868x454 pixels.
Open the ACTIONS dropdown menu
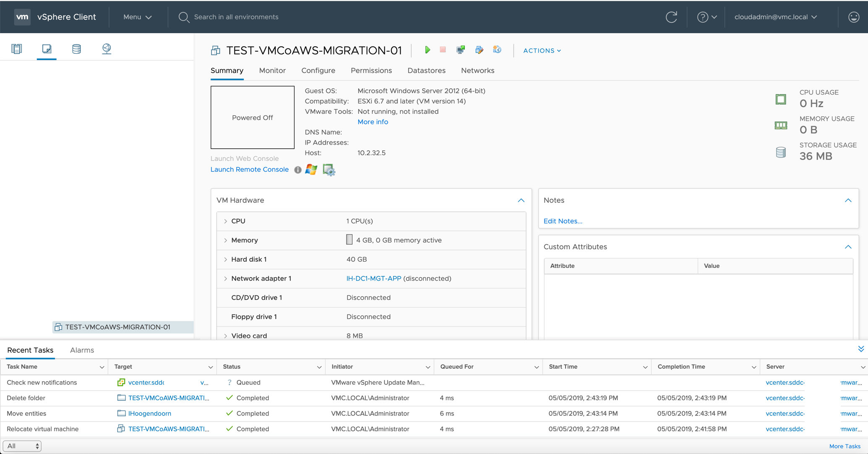coord(542,50)
